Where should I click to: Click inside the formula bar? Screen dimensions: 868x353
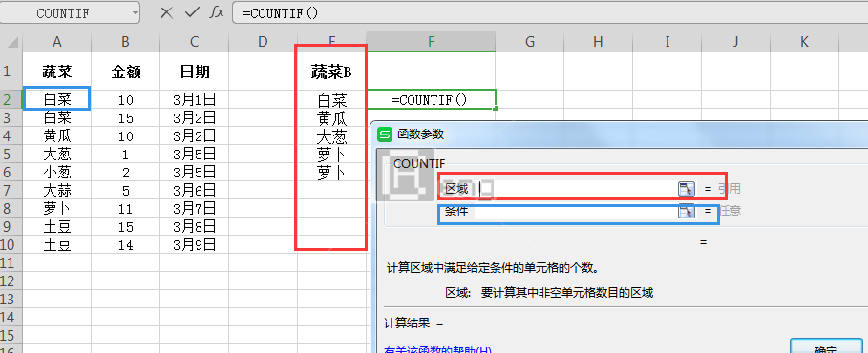[x=550, y=12]
